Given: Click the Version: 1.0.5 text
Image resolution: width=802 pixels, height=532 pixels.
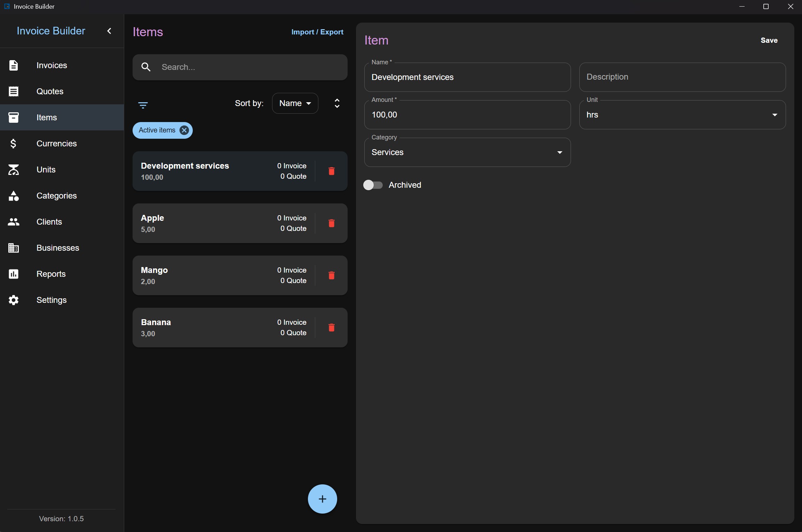Looking at the screenshot, I should (x=62, y=519).
